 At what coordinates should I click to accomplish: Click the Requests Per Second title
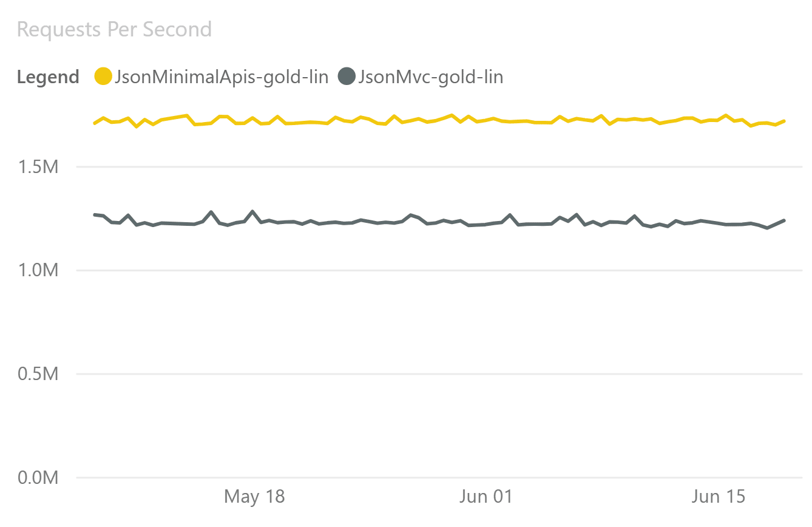point(114,29)
